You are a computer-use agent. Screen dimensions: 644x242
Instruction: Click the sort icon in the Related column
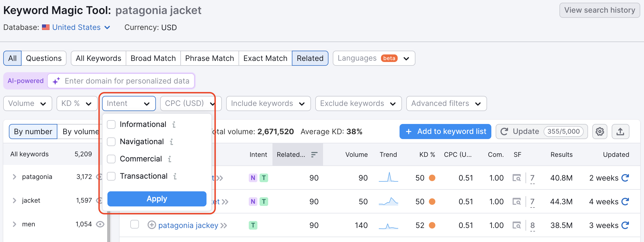(314, 154)
